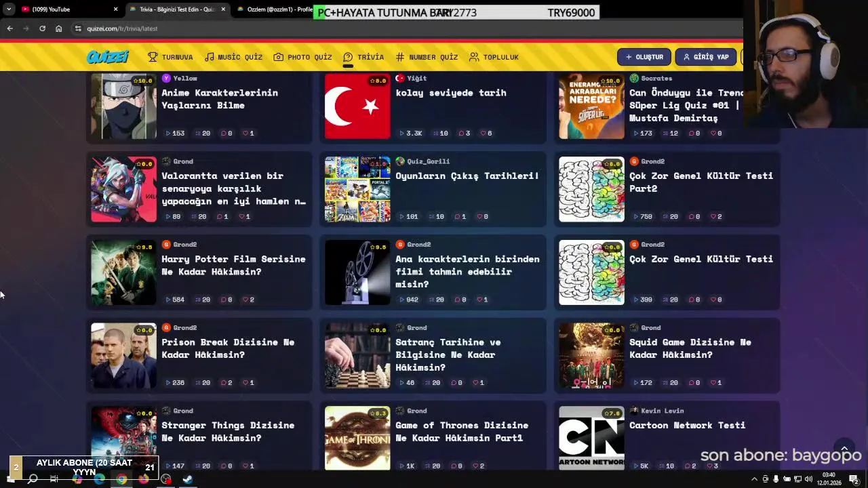The width and height of the screenshot is (868, 488).
Task: Open the Trivia section
Action: click(x=363, y=57)
